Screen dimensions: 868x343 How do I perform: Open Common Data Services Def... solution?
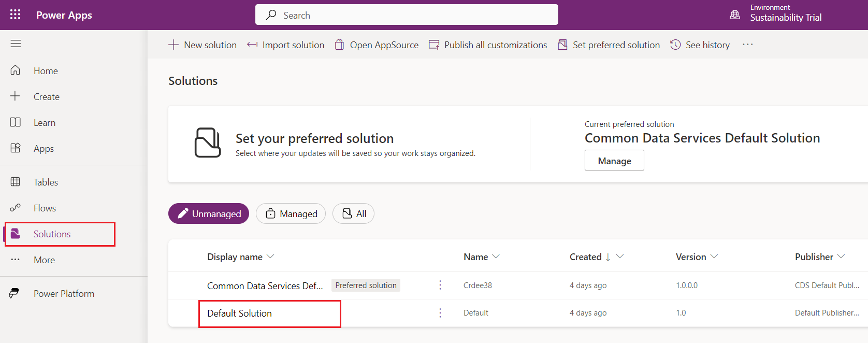tap(265, 286)
